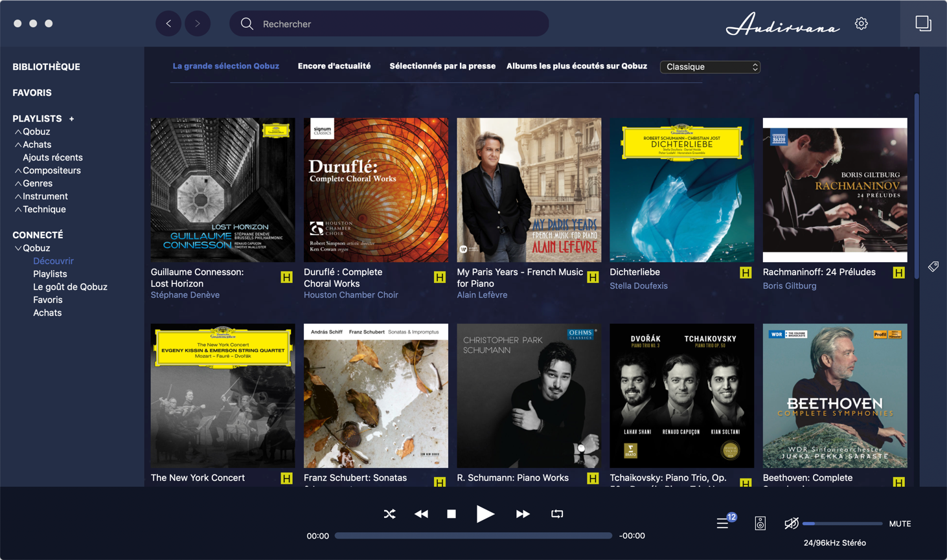
Task: Expand the Instrument folder
Action: pos(18,196)
